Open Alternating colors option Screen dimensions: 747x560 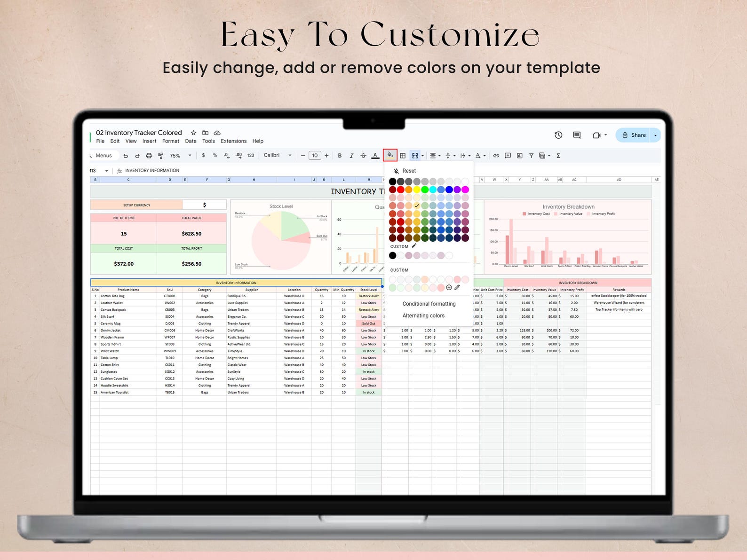click(423, 315)
